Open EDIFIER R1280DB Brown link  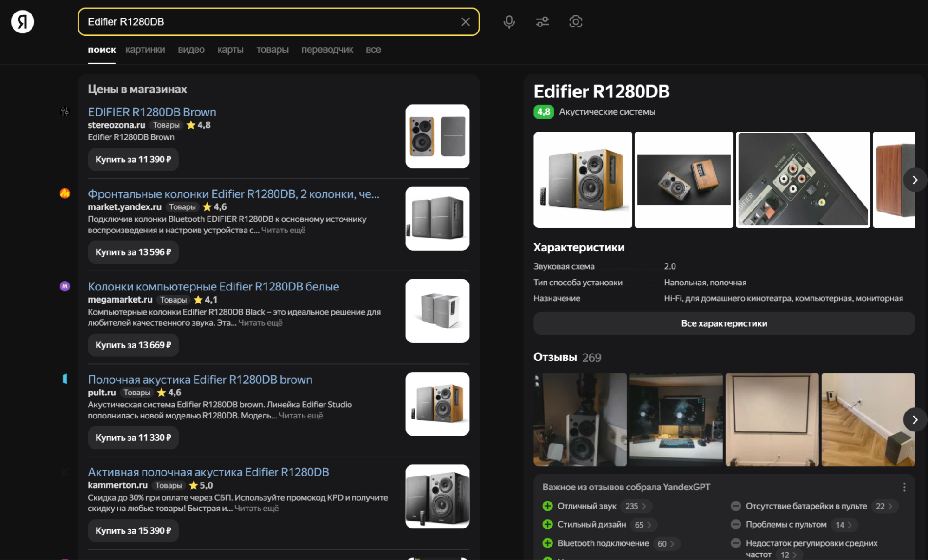(152, 112)
